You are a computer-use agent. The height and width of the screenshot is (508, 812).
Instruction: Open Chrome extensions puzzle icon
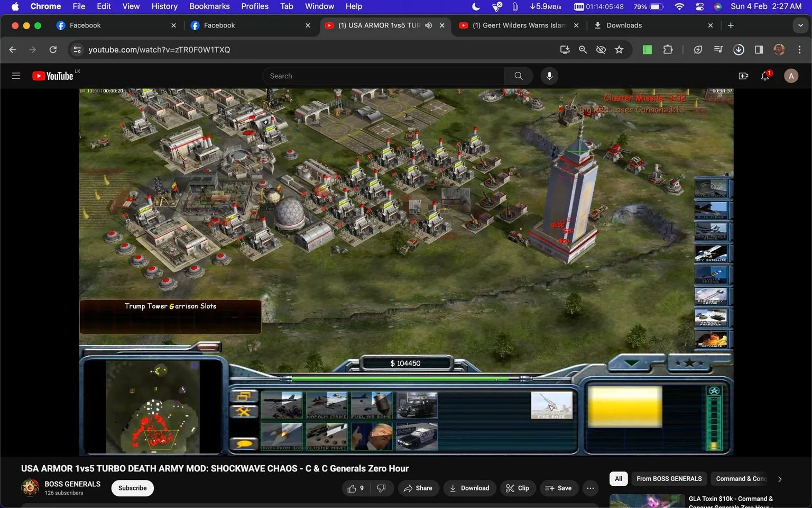pyautogui.click(x=668, y=50)
